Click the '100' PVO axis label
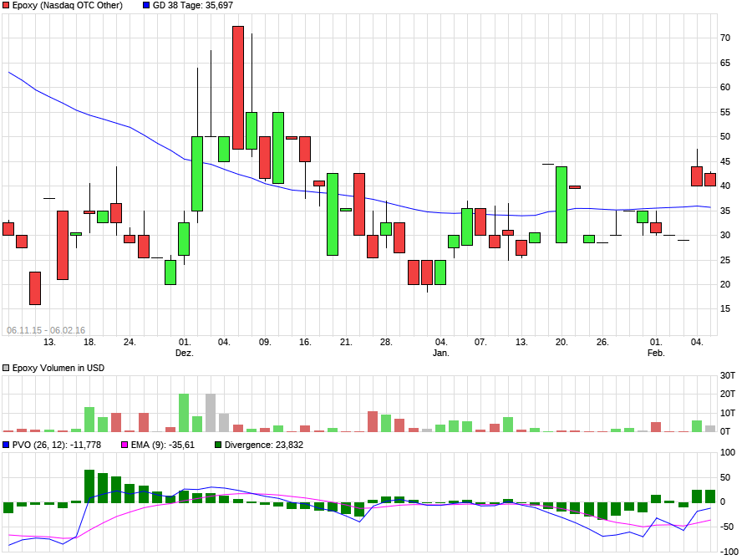Viewport: 752px width, 560px height. (728, 452)
